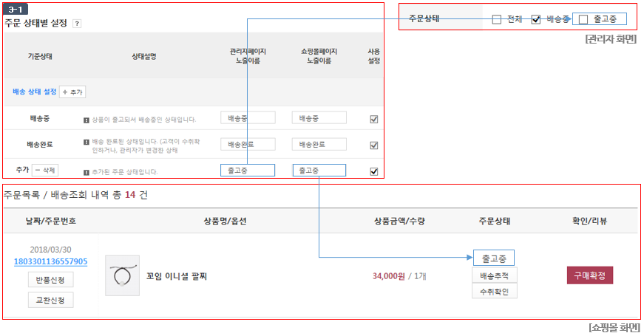Viewport: 644px width, 333px height.
Task: Open order number 1803301136557905 link
Action: [x=50, y=261]
